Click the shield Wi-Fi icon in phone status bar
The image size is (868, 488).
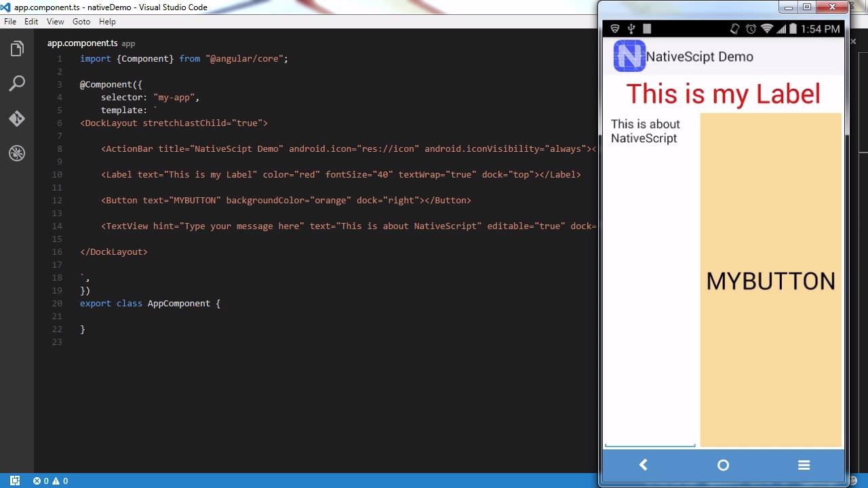(615, 29)
